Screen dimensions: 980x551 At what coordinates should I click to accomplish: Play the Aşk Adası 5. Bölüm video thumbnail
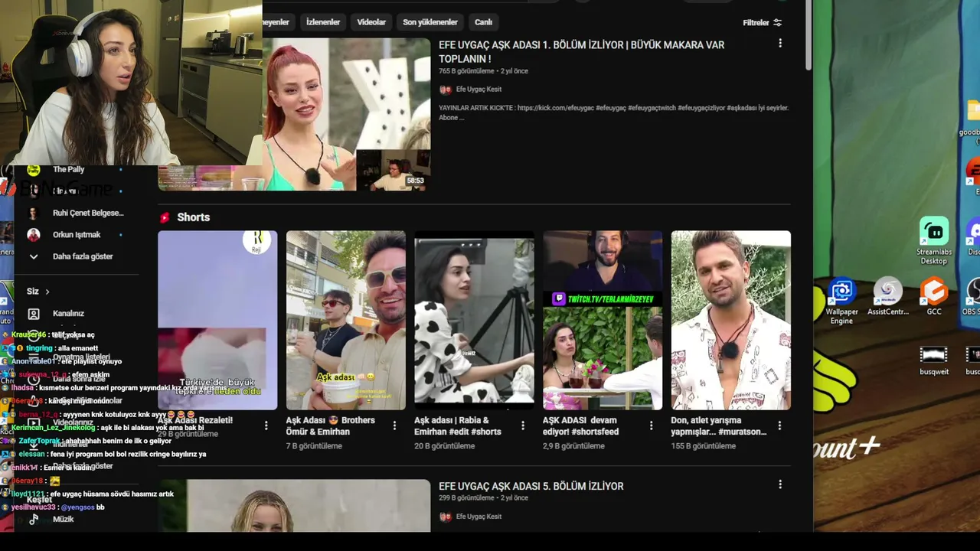tap(294, 506)
